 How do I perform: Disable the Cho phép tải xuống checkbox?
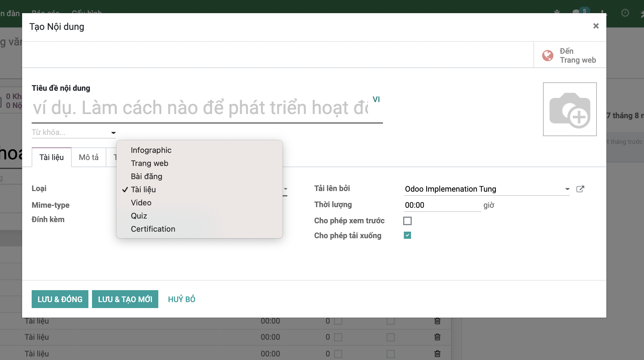407,235
